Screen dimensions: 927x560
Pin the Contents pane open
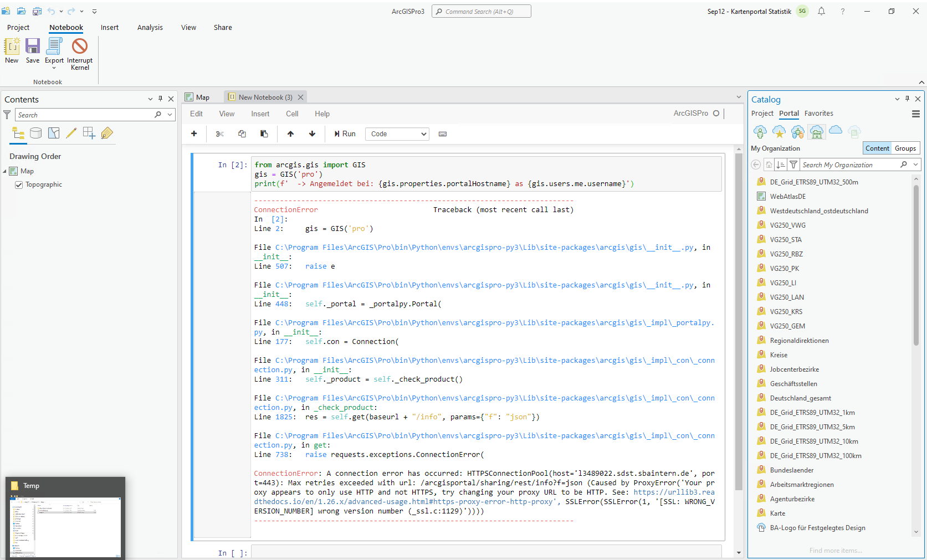[x=160, y=99]
